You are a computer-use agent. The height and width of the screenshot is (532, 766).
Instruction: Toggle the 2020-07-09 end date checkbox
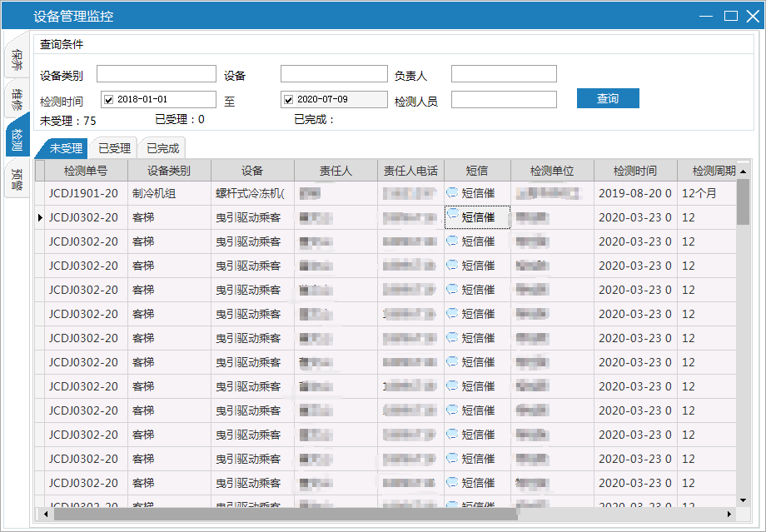point(288,100)
